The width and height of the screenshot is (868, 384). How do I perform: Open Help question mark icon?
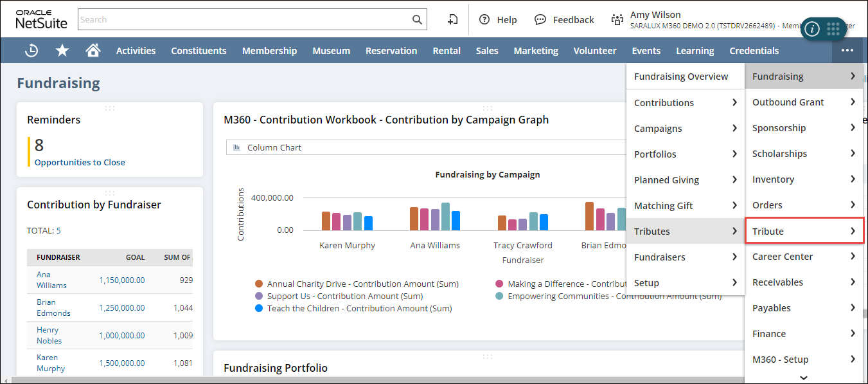pos(484,19)
